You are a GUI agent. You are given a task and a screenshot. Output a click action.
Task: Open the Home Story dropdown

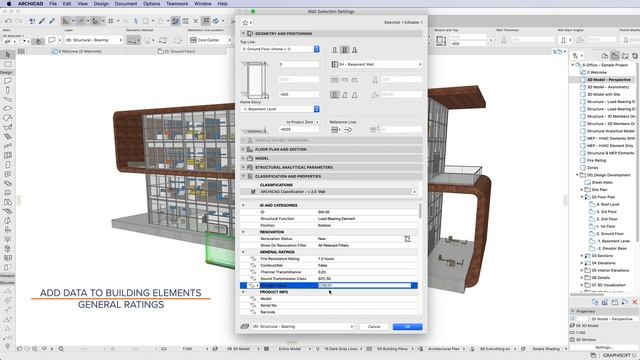point(280,109)
